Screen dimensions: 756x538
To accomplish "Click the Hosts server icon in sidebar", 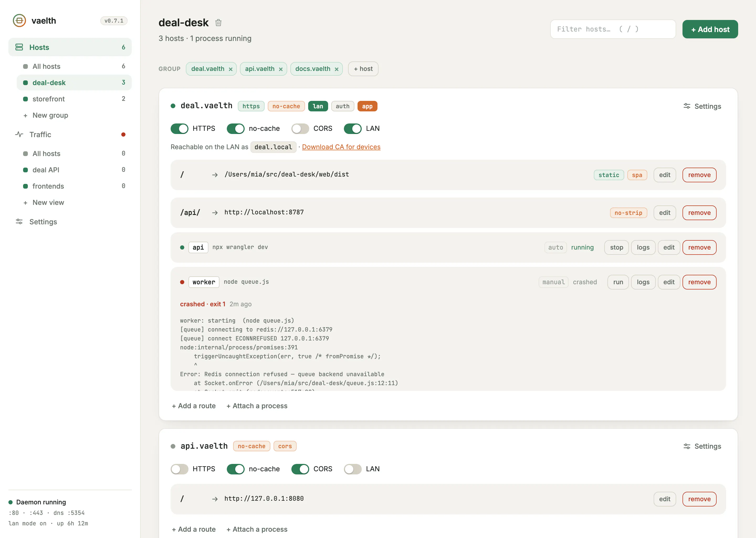I will tap(19, 47).
